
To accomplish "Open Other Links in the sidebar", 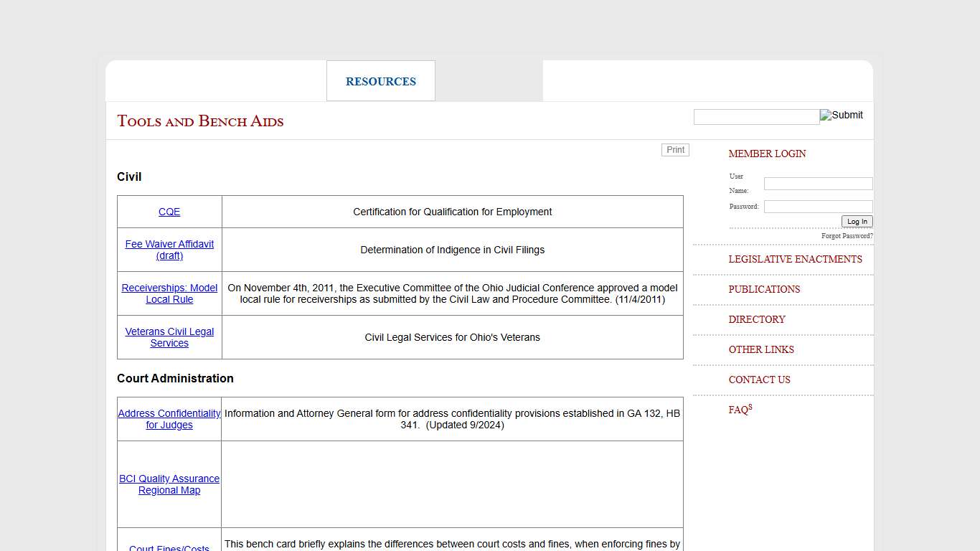I will click(761, 349).
